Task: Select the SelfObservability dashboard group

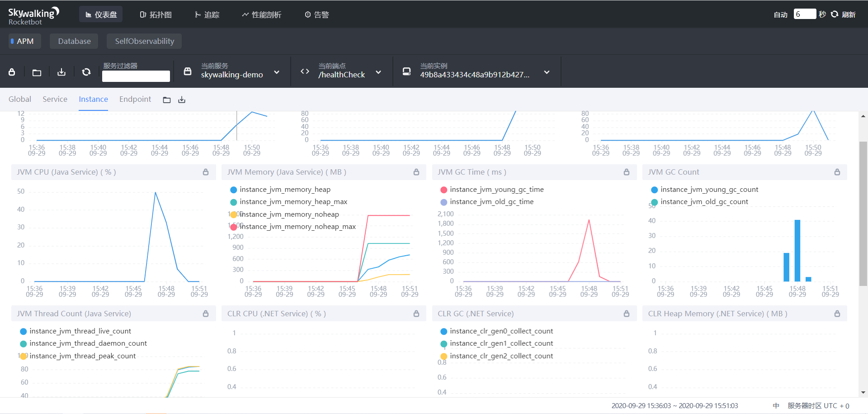Action: [x=144, y=41]
